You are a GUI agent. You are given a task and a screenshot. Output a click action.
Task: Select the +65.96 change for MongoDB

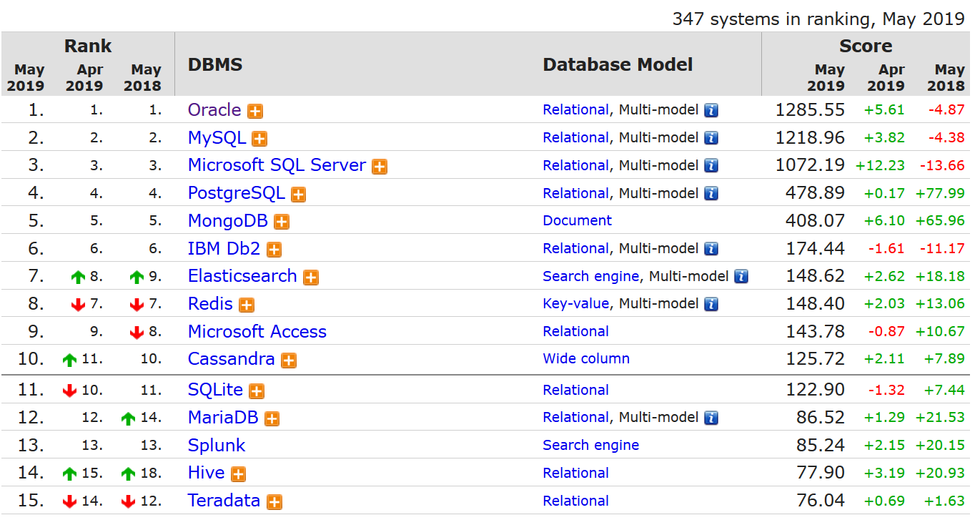click(x=939, y=220)
